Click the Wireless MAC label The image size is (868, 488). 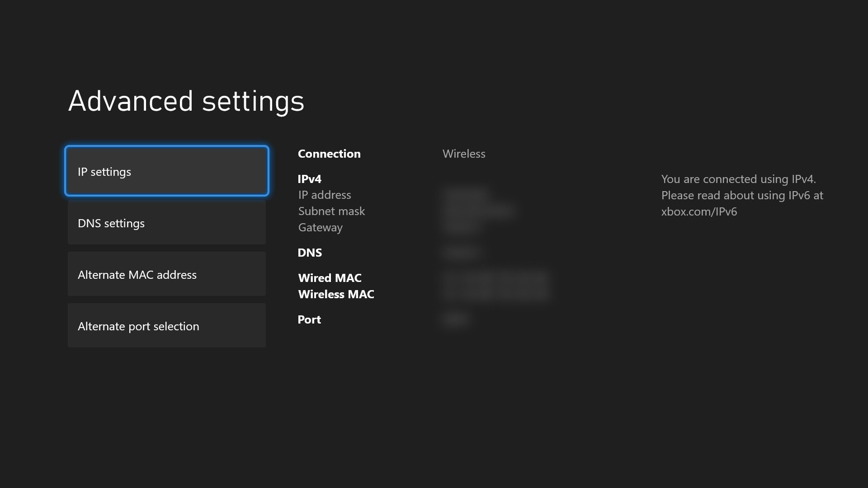[336, 294]
